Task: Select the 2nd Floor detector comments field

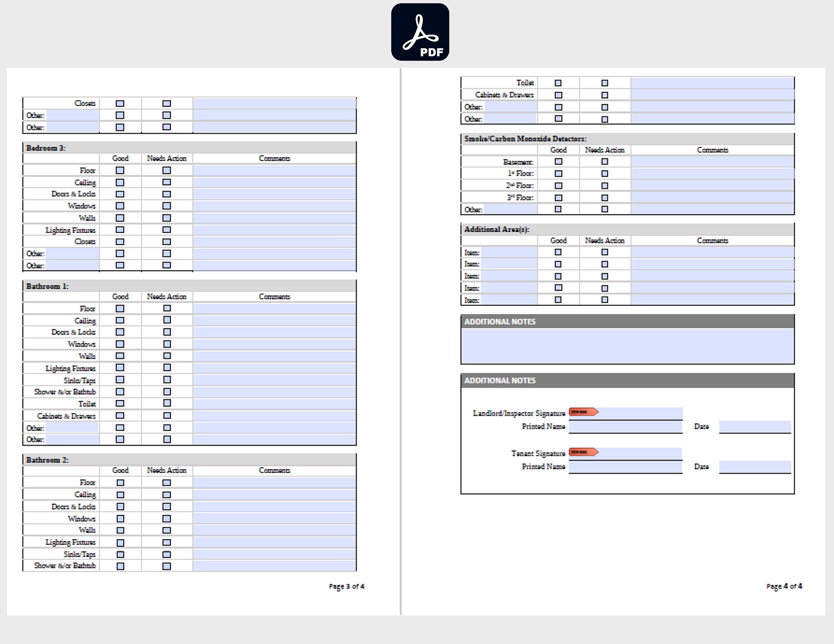Action: tap(712, 186)
